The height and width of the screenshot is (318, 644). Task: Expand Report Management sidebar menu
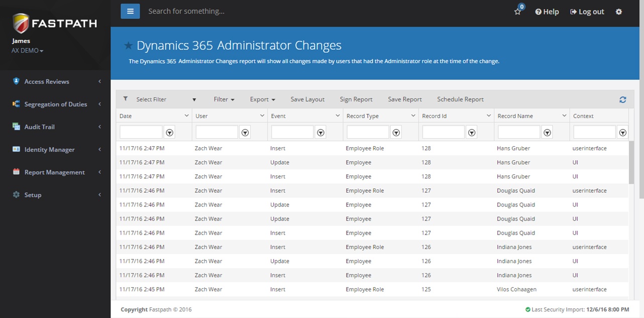(x=55, y=172)
